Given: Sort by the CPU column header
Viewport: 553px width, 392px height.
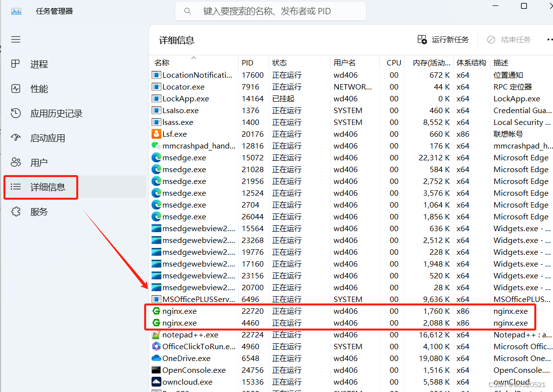Looking at the screenshot, I should (392, 62).
